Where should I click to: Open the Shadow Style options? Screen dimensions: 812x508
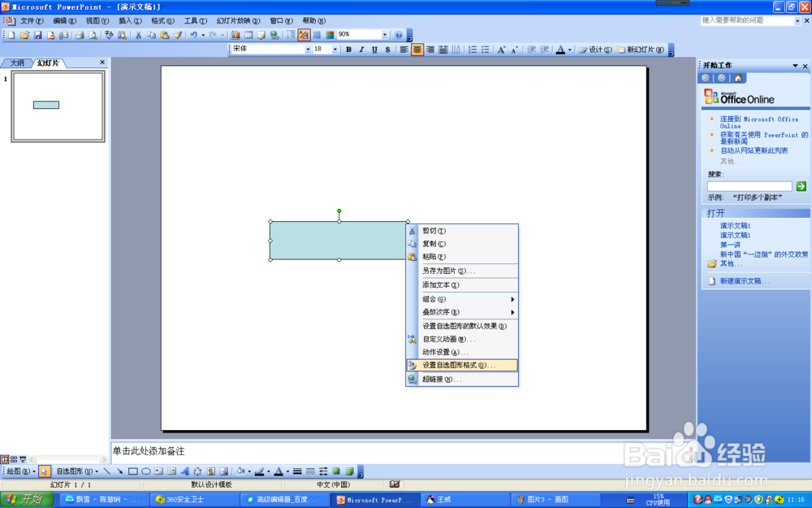click(337, 471)
